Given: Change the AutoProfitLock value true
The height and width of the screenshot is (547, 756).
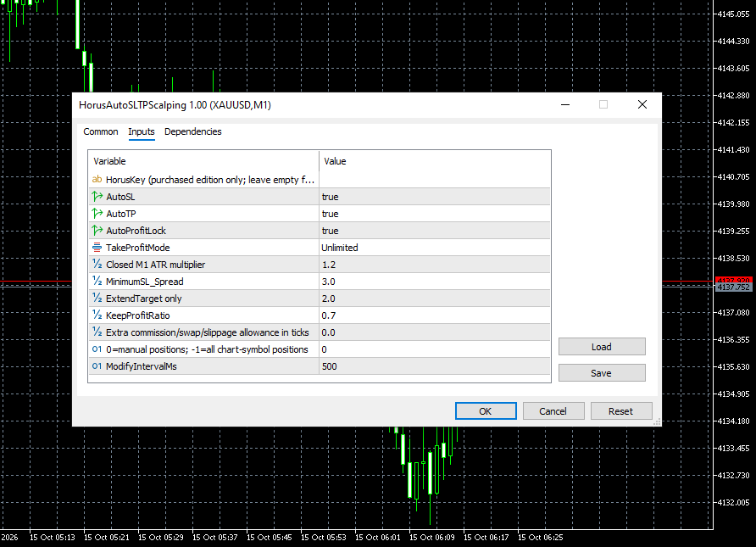Looking at the screenshot, I should [x=435, y=231].
